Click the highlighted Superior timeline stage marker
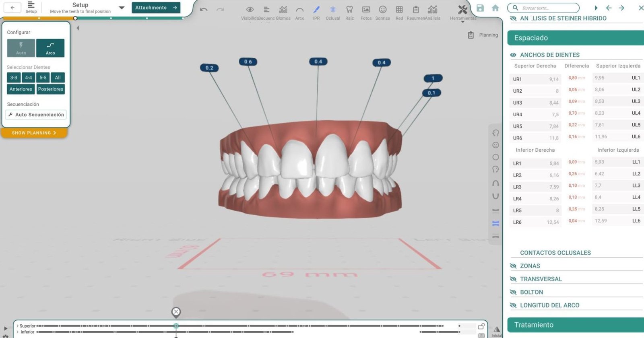The image size is (644, 338). pos(176,326)
